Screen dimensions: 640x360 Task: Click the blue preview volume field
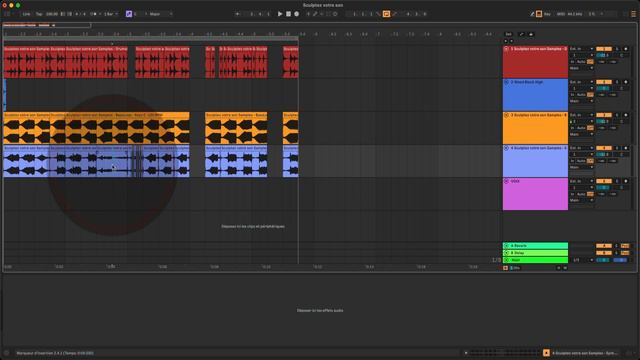[620, 260]
